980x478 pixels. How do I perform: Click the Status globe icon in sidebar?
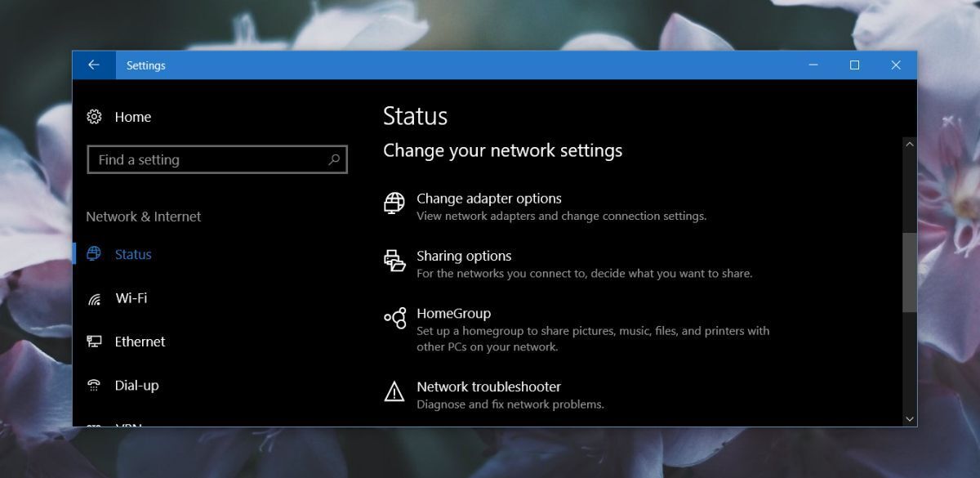click(94, 254)
